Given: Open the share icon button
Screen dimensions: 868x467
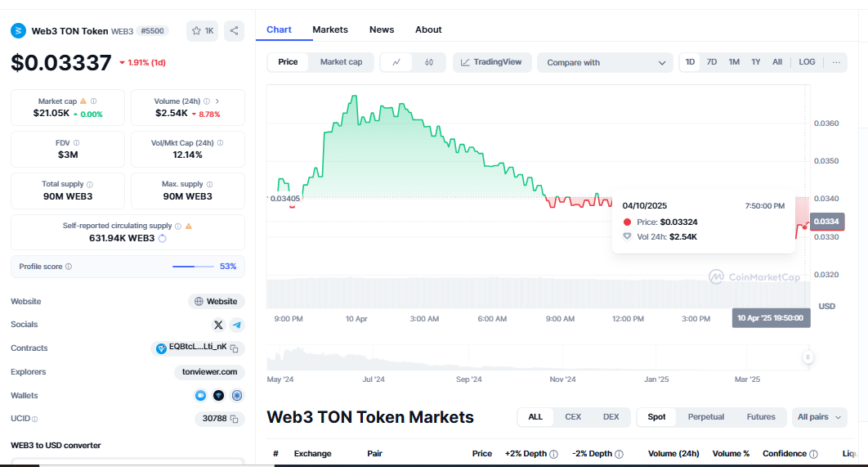Looking at the screenshot, I should pos(234,31).
